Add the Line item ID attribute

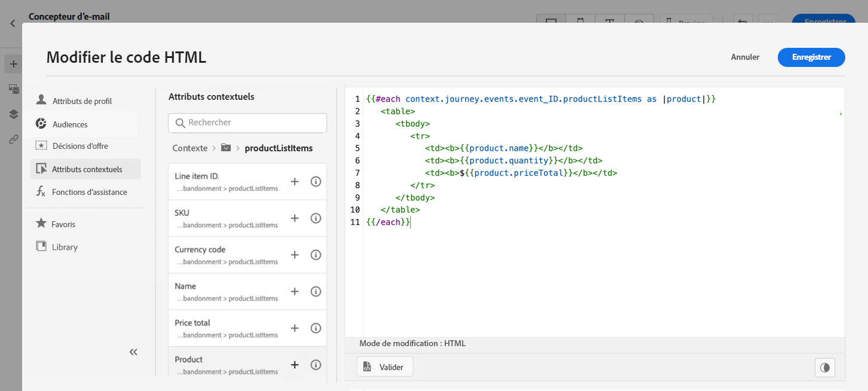tap(295, 182)
